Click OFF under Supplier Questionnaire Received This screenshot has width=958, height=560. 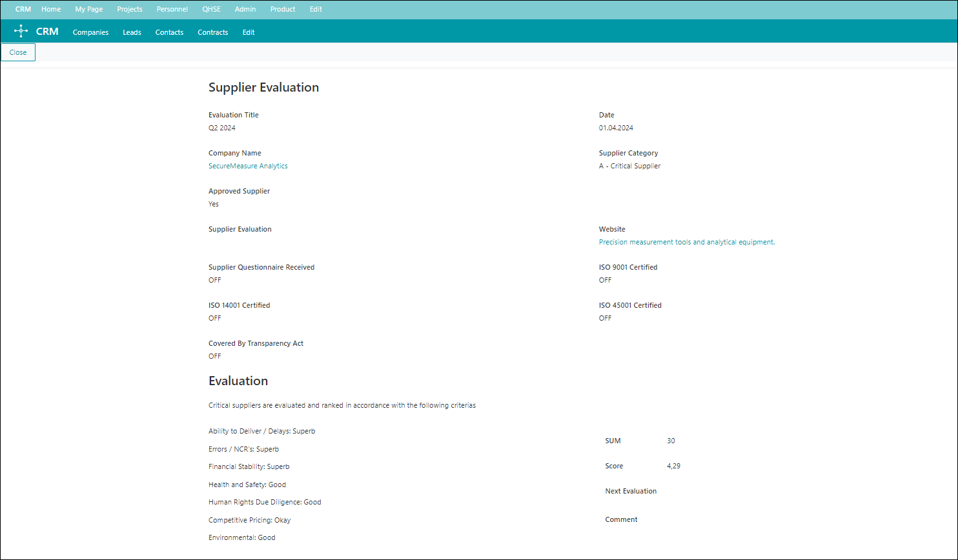click(214, 280)
